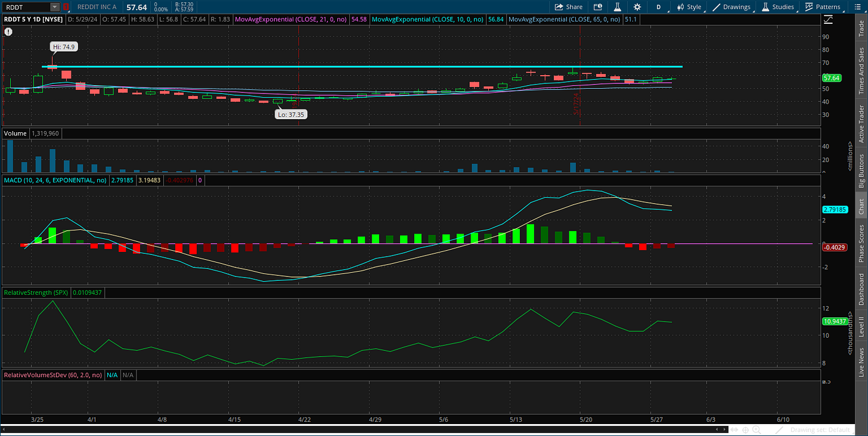Image resolution: width=868 pixels, height=436 pixels.
Task: Click the Volume study label
Action: click(15, 133)
